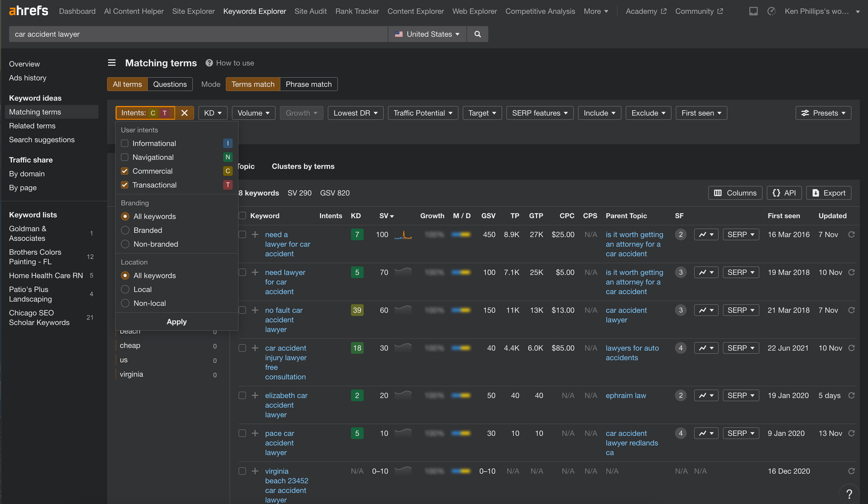
Task: Click the ahrefs logo
Action: 28,11
